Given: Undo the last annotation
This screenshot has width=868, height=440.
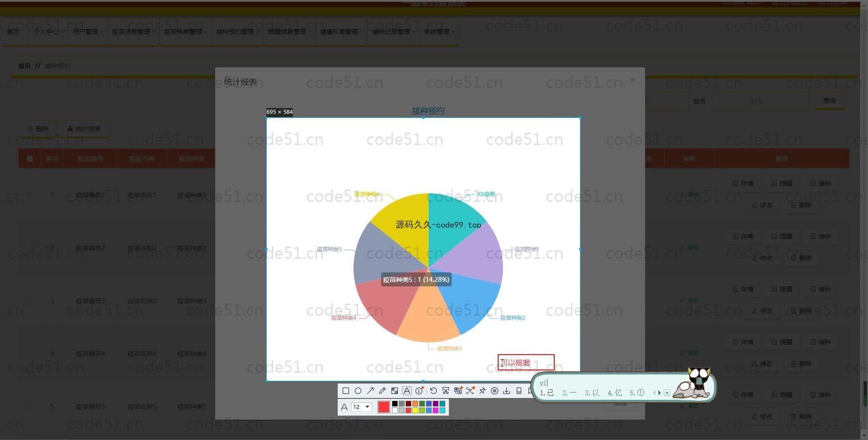Looking at the screenshot, I should 434,391.
